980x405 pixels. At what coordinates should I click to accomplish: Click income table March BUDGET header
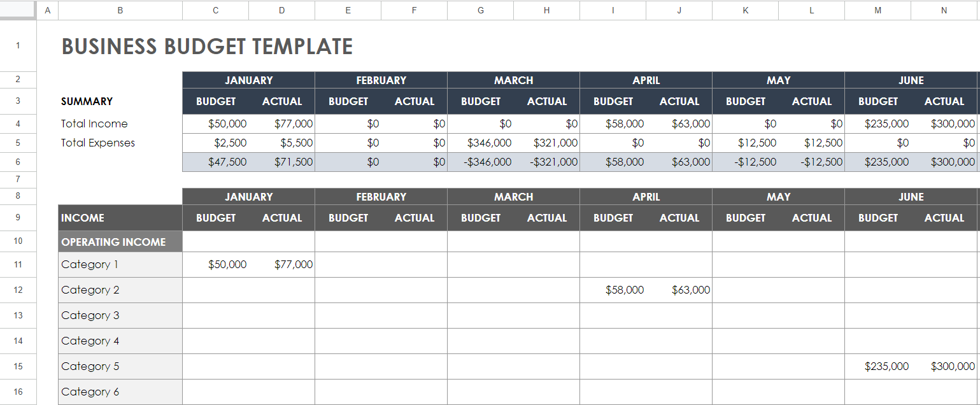[x=480, y=218]
